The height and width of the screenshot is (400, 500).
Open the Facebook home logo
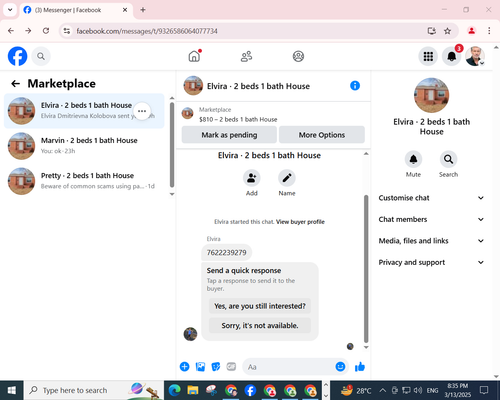[17, 56]
